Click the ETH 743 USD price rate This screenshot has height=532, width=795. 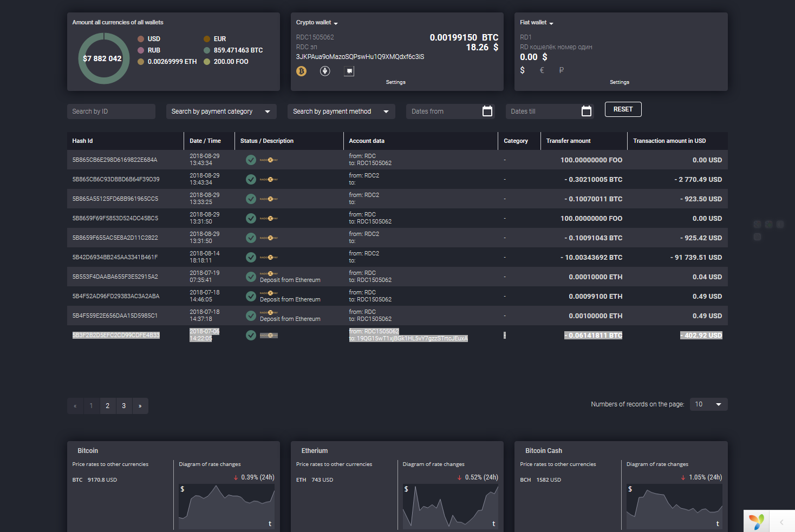click(315, 480)
